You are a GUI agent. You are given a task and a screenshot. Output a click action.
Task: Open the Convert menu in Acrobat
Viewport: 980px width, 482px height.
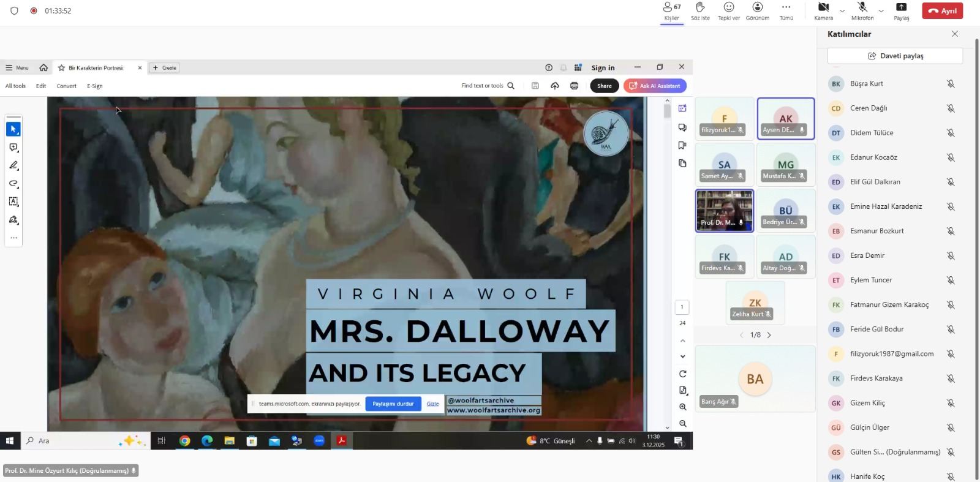pos(66,86)
